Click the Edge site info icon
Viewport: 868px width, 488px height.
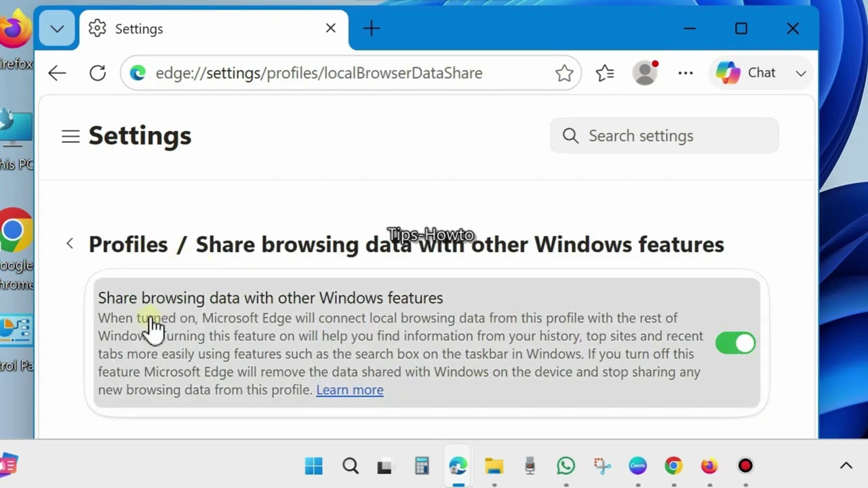pos(138,73)
